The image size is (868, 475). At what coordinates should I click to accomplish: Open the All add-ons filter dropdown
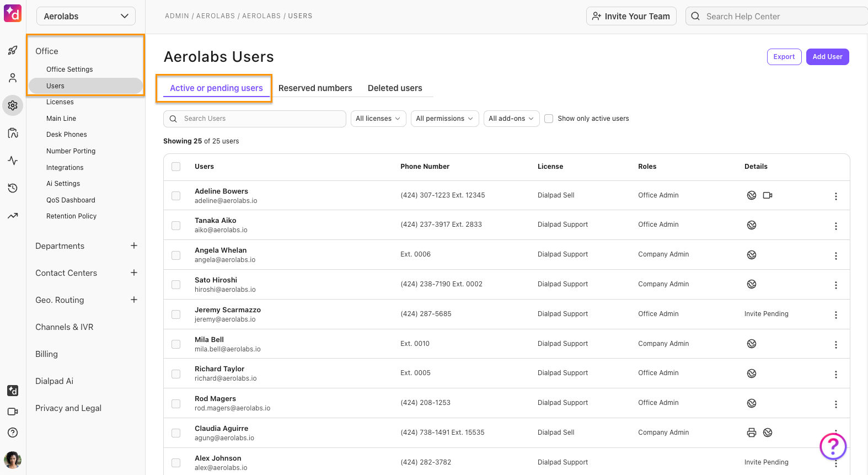[511, 119]
